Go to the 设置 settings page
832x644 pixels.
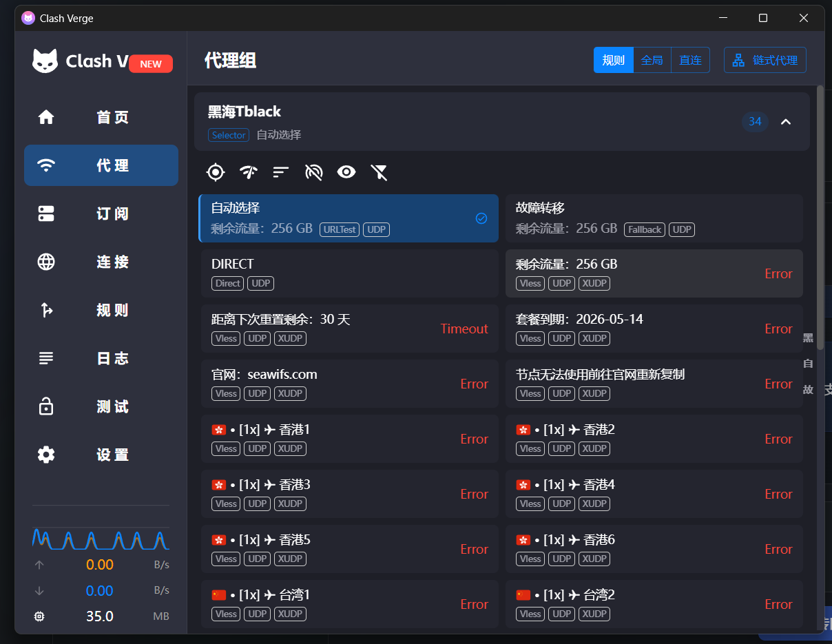coord(101,455)
